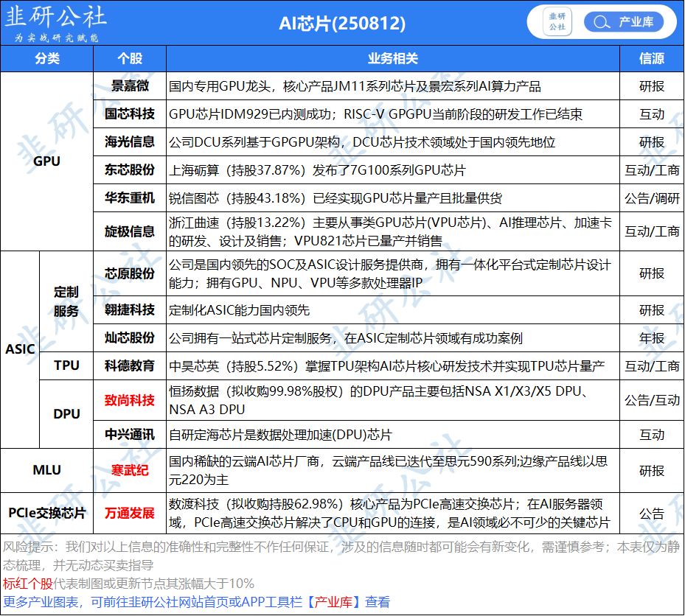Click the magnifier search icon
This screenshot has width=685, height=616.
(601, 22)
